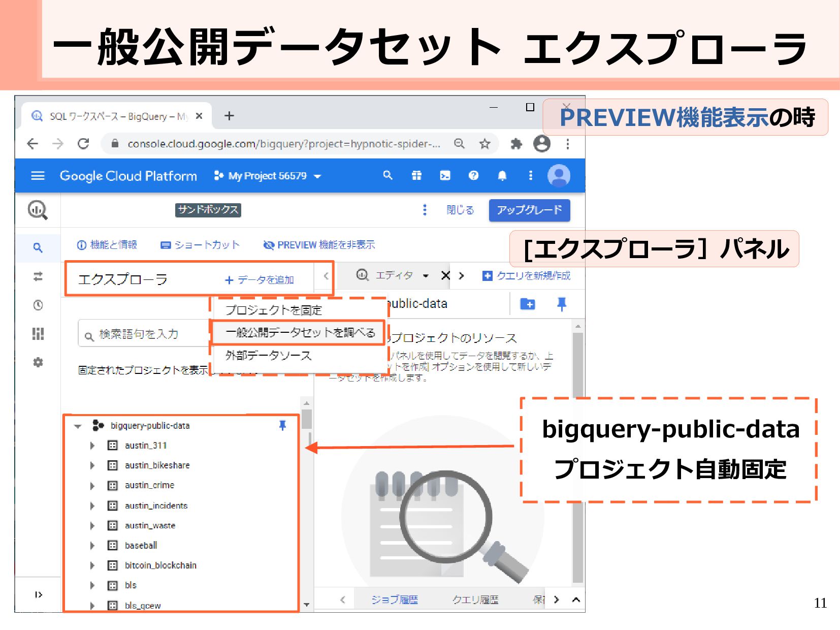
Task: Open browser extensions puzzle icon
Action: [x=516, y=144]
